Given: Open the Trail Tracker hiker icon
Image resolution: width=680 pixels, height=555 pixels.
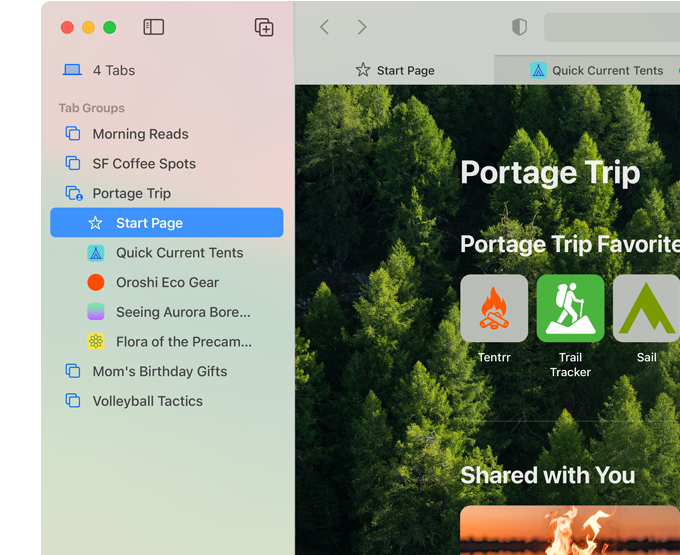Looking at the screenshot, I should [570, 308].
